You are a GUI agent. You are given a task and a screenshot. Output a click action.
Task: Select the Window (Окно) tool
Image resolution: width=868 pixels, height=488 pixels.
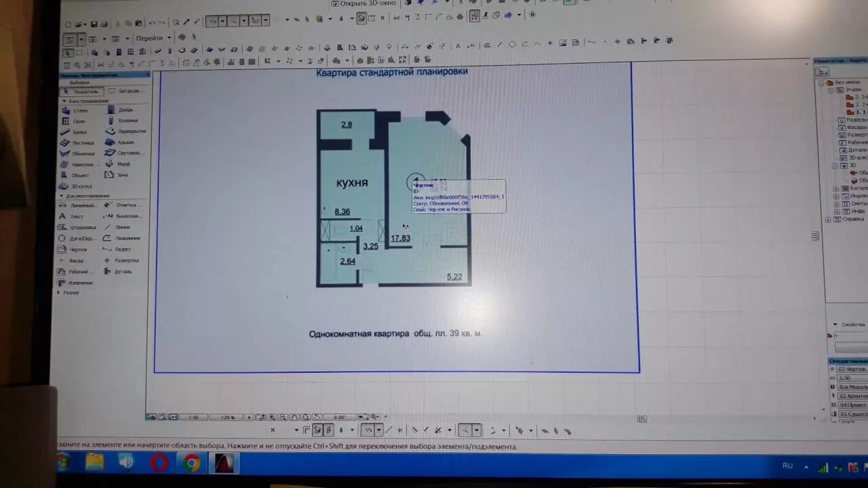(75, 121)
